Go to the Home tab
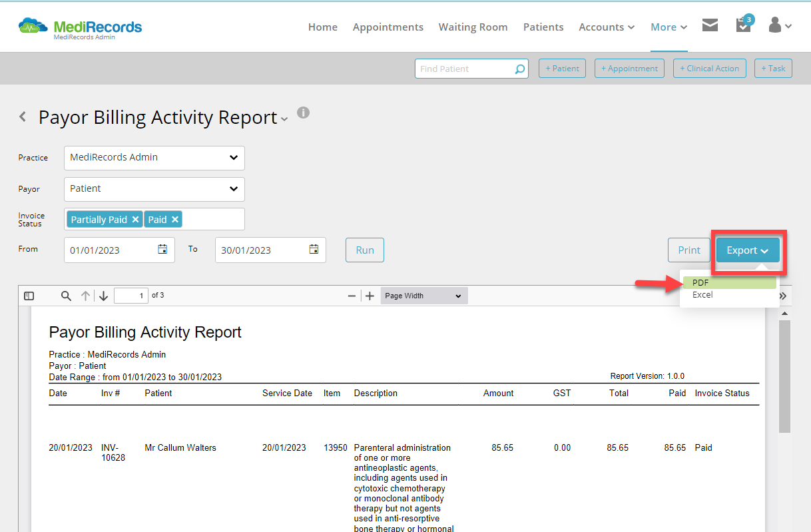The height and width of the screenshot is (532, 811). pos(323,27)
